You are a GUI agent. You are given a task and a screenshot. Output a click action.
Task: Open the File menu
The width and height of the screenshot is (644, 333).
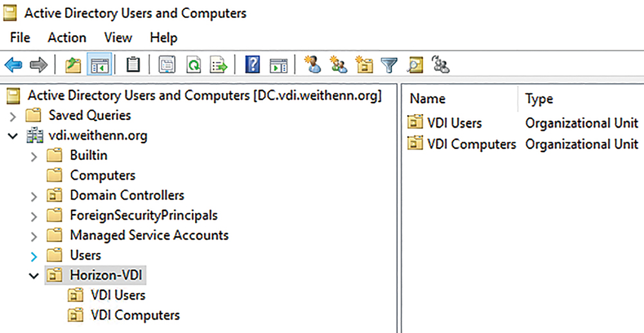20,38
